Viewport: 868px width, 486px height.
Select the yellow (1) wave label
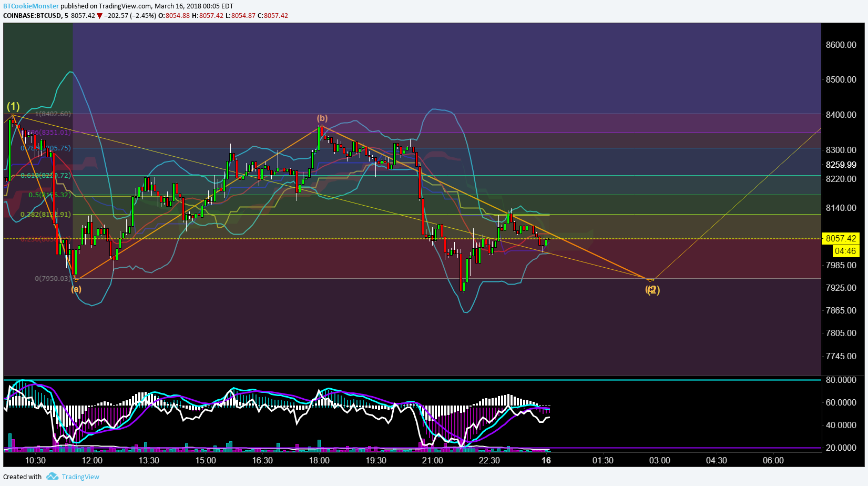tap(13, 106)
